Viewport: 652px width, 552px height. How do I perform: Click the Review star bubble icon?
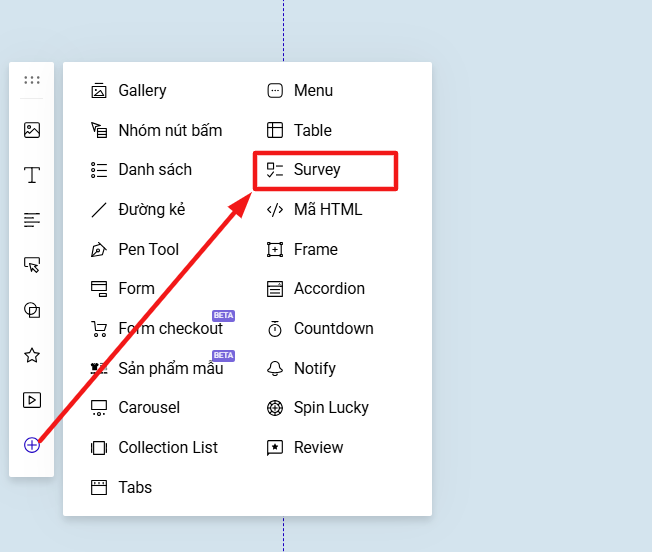[275, 448]
